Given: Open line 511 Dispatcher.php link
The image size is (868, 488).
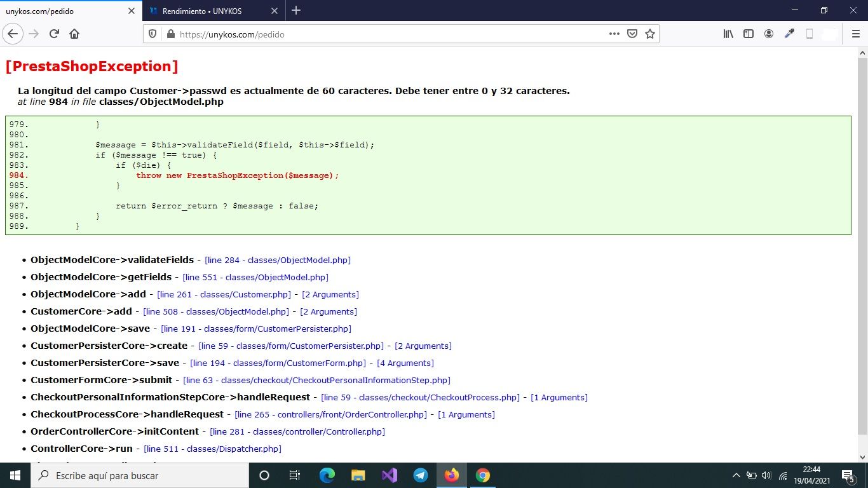Looking at the screenshot, I should tap(212, 449).
